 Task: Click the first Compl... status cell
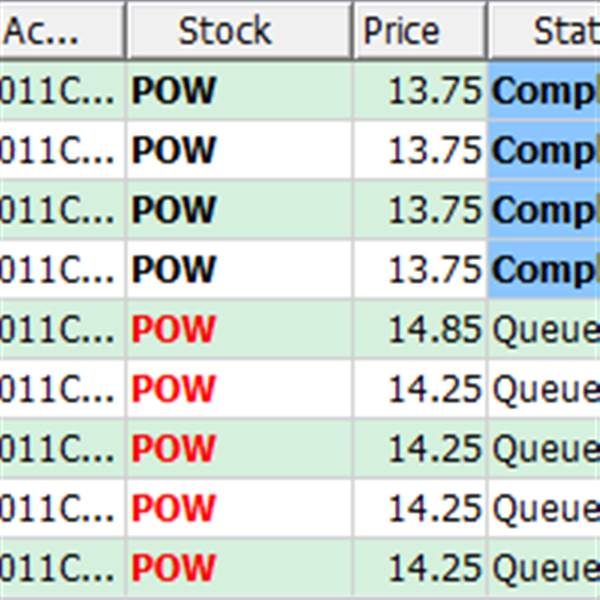coord(544,91)
